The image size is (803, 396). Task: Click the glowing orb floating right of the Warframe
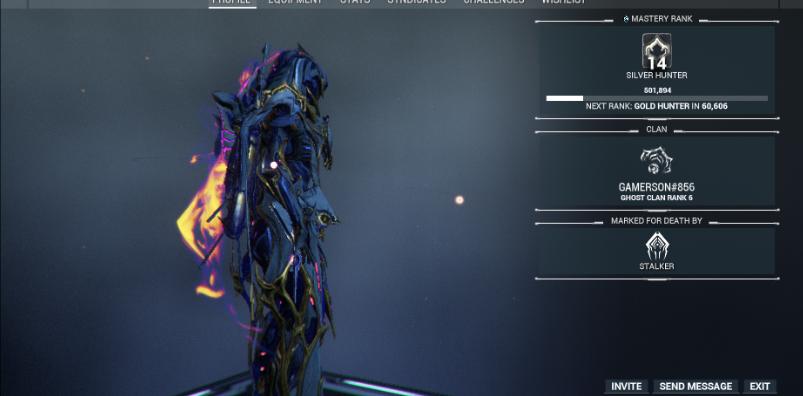click(x=459, y=200)
